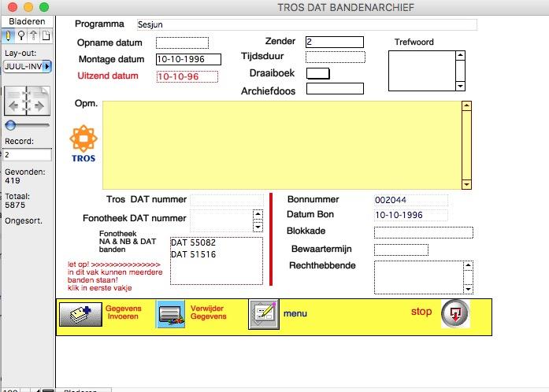Click the Verwijder Gegevens icon button
The width and height of the screenshot is (549, 392).
[171, 313]
